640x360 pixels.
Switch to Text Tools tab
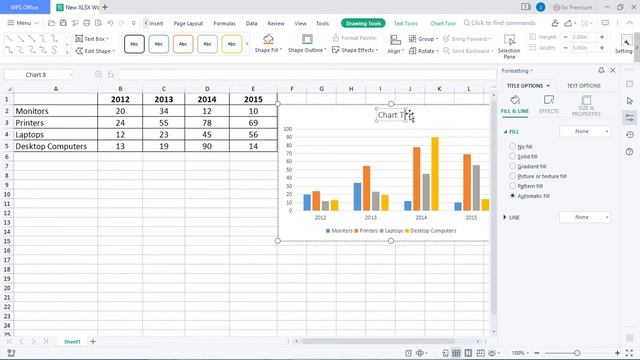(405, 23)
